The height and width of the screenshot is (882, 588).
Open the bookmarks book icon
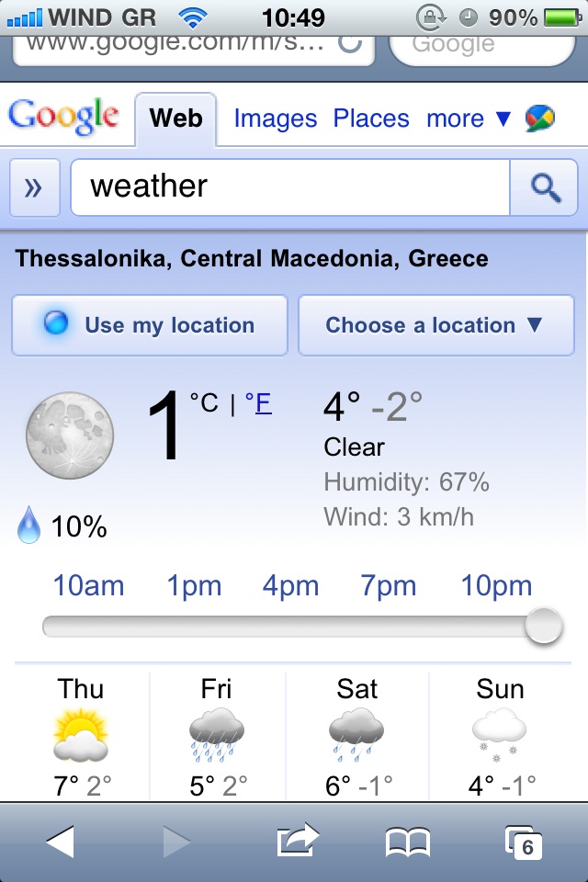coord(408,842)
